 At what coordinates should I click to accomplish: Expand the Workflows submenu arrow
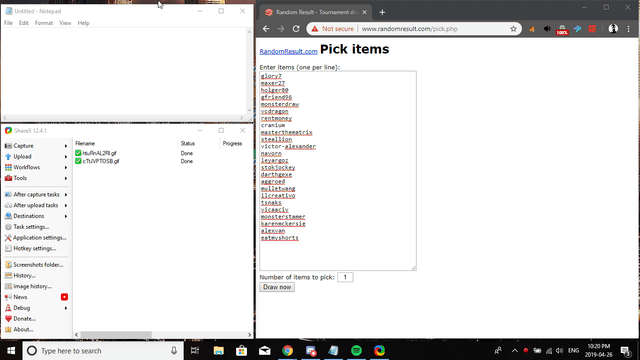66,167
